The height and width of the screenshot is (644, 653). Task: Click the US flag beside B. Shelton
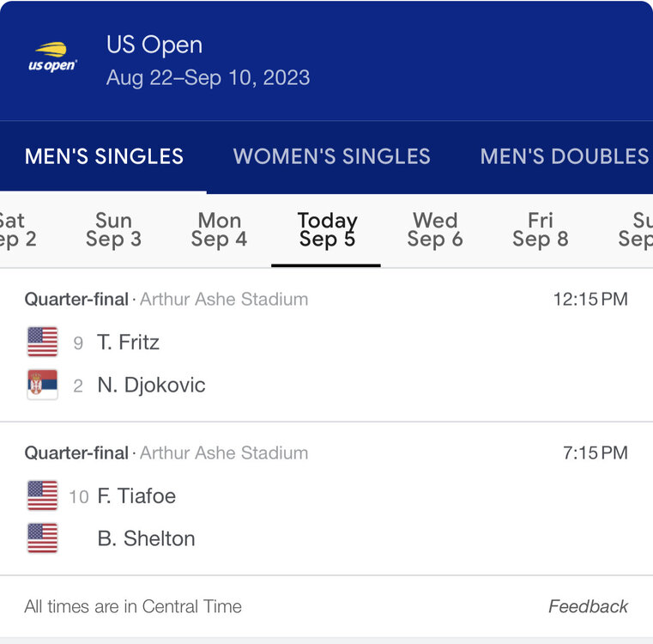(x=42, y=538)
